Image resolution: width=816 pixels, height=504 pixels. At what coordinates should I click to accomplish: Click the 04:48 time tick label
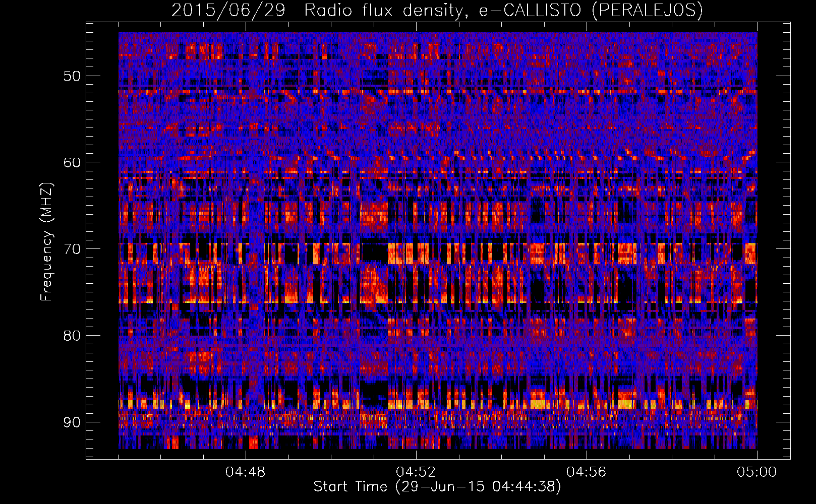[x=246, y=472]
